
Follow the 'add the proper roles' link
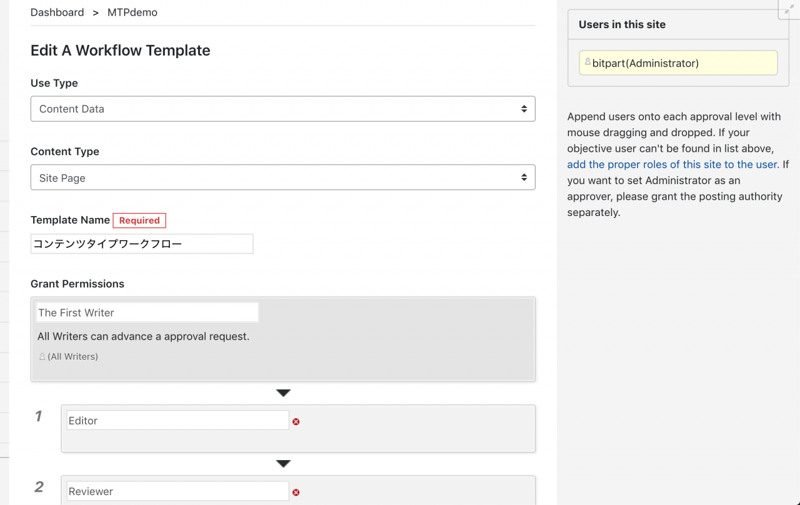(672, 165)
